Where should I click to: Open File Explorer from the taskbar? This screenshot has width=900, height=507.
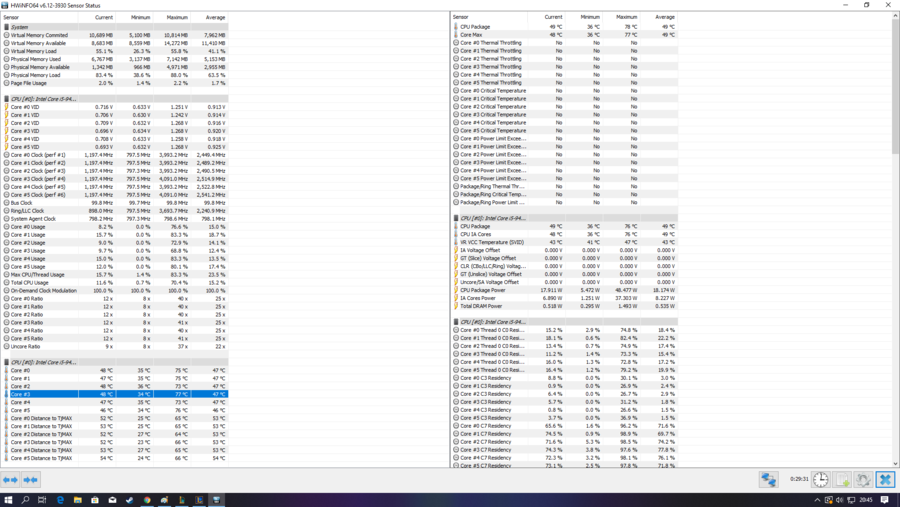(x=77, y=500)
